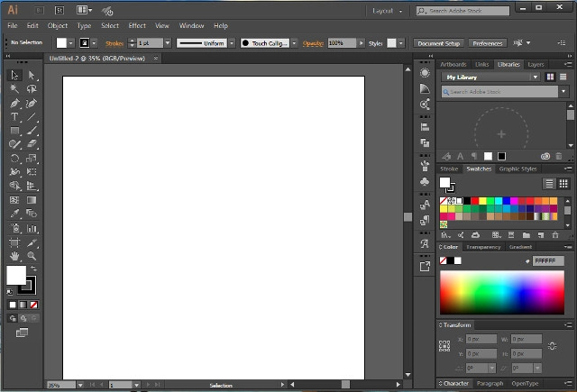Open the stroke weight dropdown

(x=168, y=43)
